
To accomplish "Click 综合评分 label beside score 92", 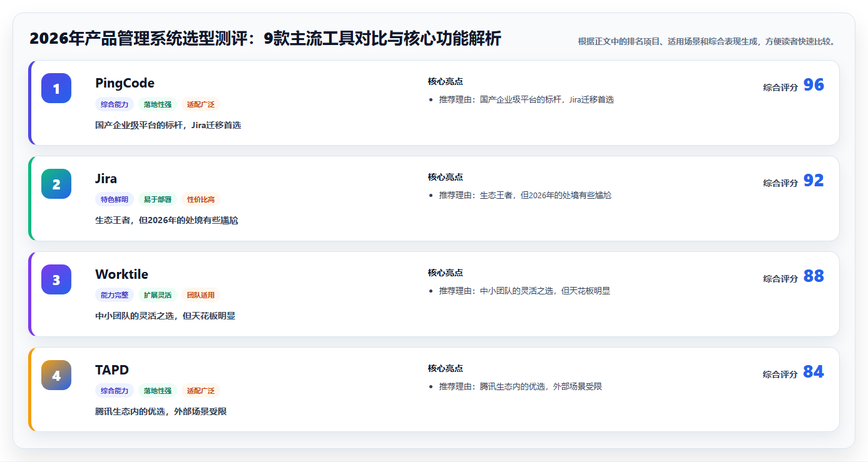I will coord(780,183).
